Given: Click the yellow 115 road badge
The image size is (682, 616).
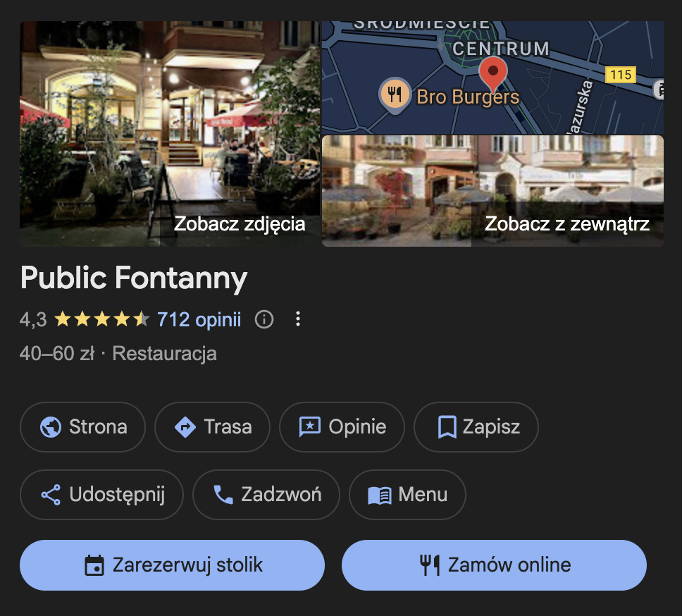Looking at the screenshot, I should pos(621,75).
